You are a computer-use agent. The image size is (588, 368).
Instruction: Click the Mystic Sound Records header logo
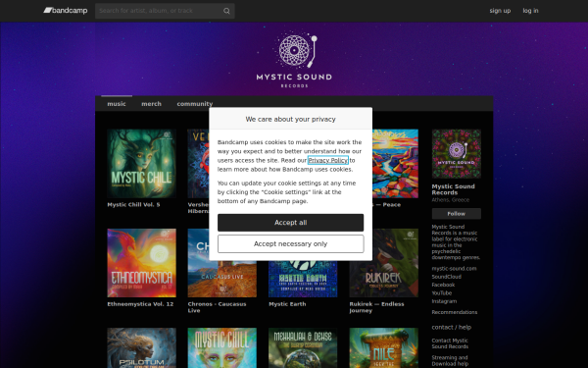[294, 60]
